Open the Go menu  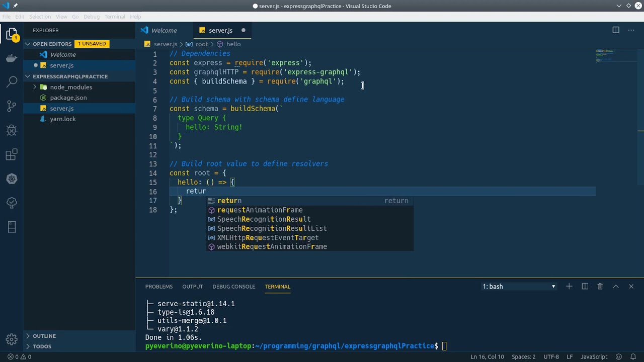(75, 17)
